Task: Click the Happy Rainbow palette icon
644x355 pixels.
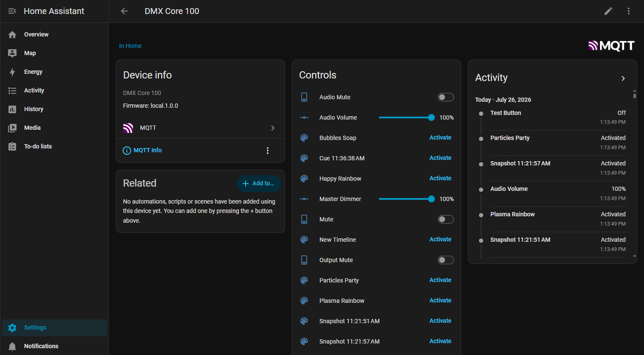Action: point(304,179)
